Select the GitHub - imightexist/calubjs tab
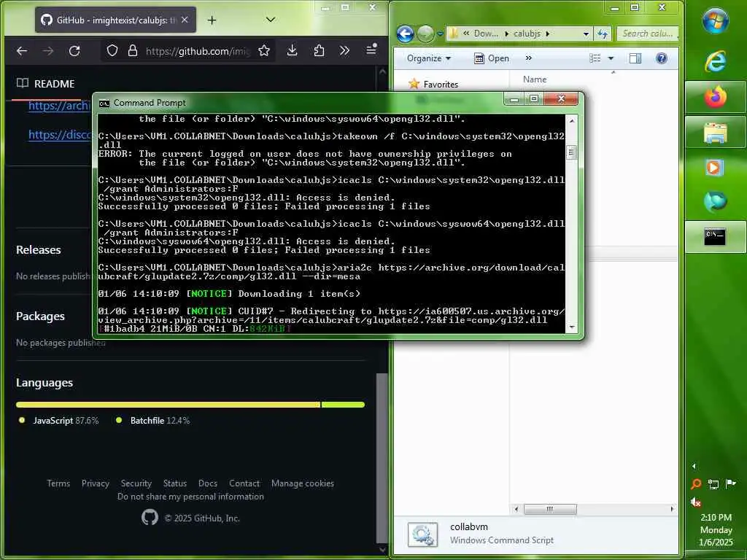 coord(115,20)
